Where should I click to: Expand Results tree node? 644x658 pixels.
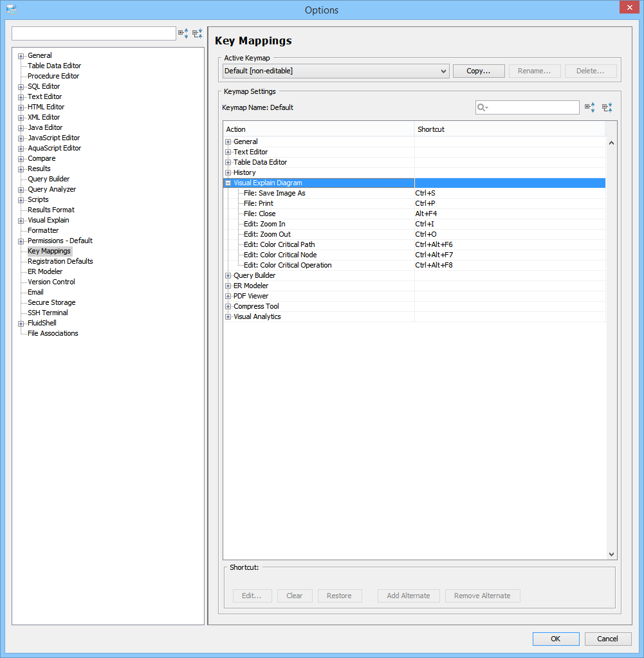[x=21, y=169]
